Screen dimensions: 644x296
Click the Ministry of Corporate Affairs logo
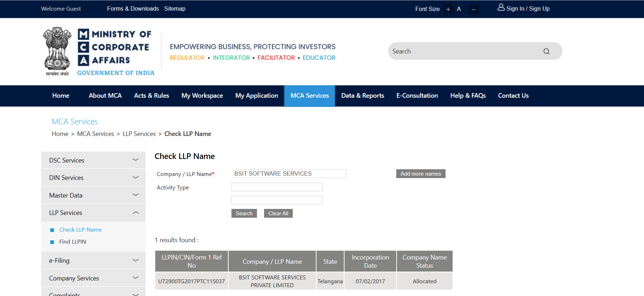(99, 52)
